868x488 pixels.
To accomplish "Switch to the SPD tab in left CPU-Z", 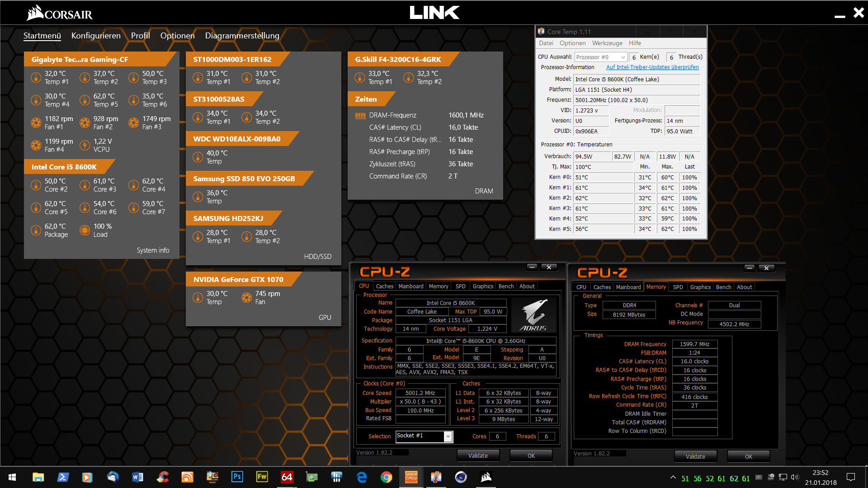I will tap(460, 286).
